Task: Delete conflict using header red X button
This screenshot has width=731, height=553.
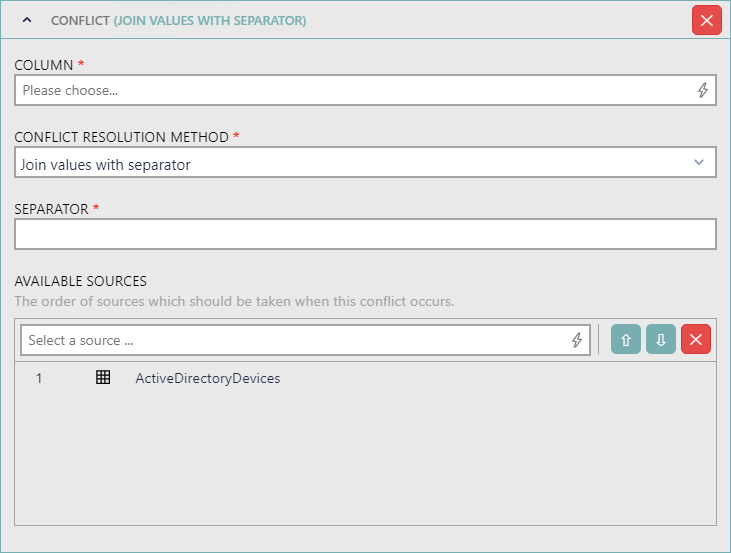Action: point(706,20)
